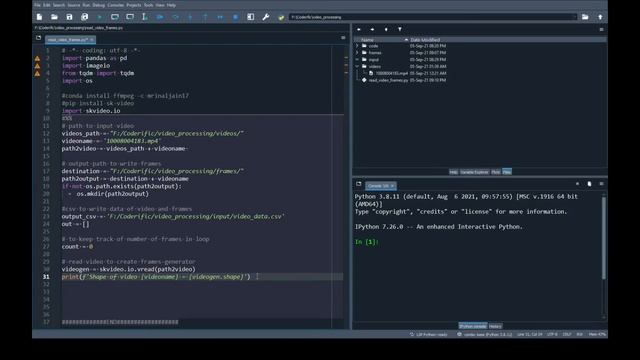
Task: Select the IPython console tab
Action: pyautogui.click(x=473, y=326)
